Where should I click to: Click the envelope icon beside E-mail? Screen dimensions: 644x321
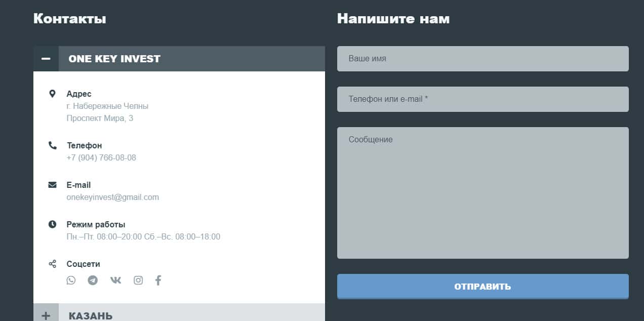click(53, 185)
